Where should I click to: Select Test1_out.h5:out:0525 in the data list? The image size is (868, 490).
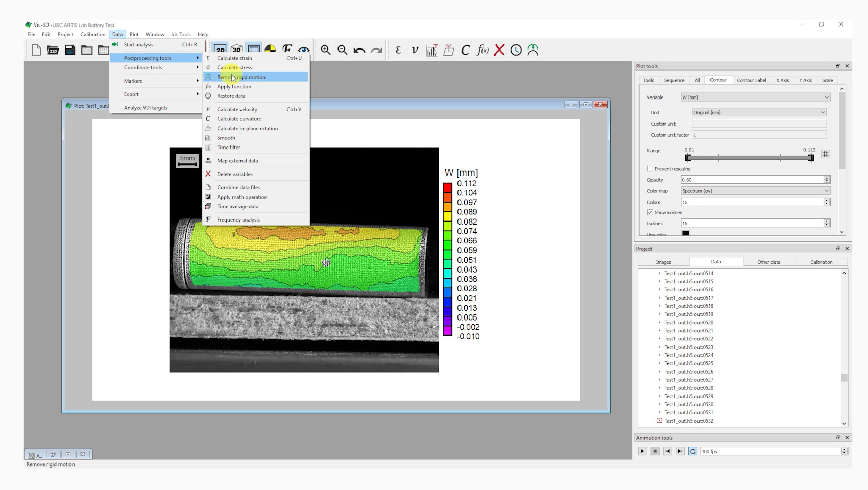tap(689, 363)
